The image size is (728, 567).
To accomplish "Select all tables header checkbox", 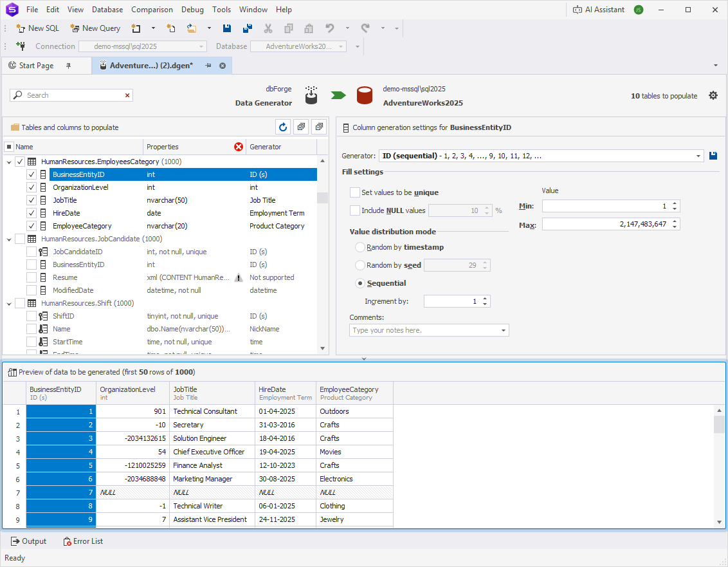I will 9,147.
